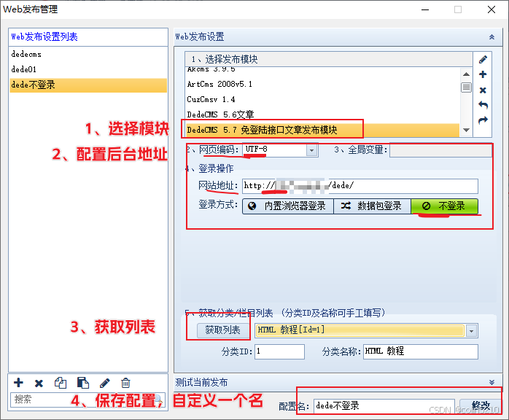
Task: Click the 网站地址 input field
Action: [x=360, y=186]
